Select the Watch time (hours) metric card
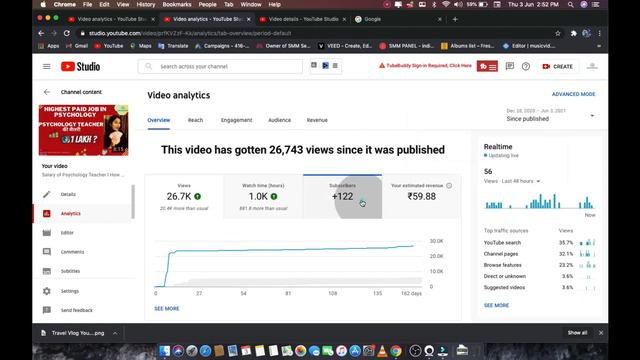This screenshot has height=360, width=640. [263, 197]
